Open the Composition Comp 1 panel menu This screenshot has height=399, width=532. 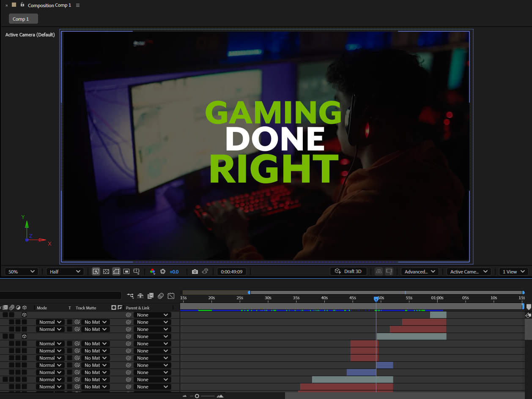[78, 5]
